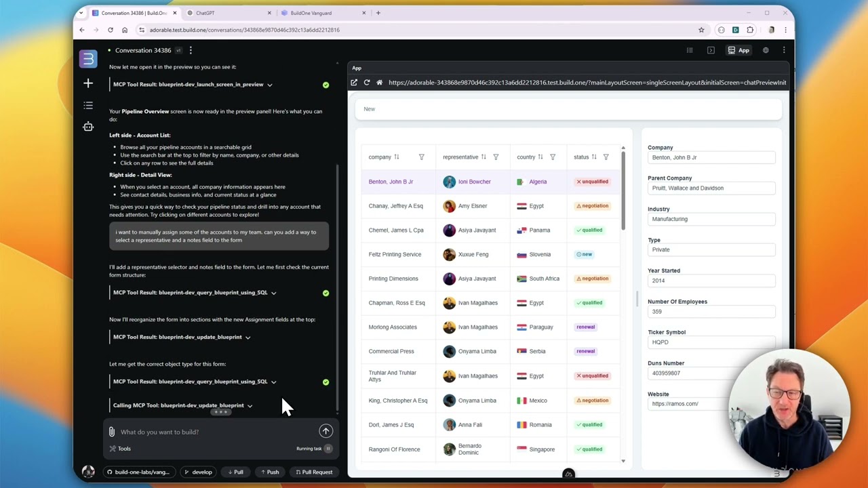This screenshot has height=488, width=868.
Task: Focus the 'What do you want to build' input
Action: tap(217, 432)
